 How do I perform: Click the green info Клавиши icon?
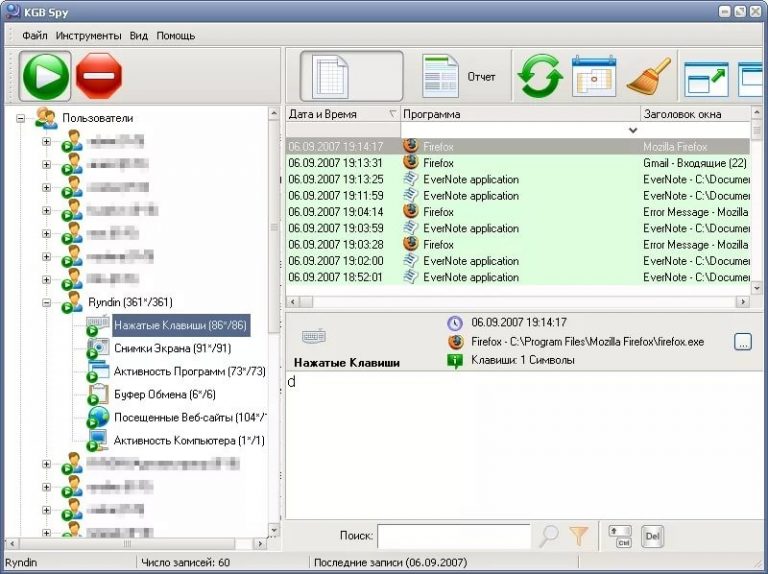point(455,361)
